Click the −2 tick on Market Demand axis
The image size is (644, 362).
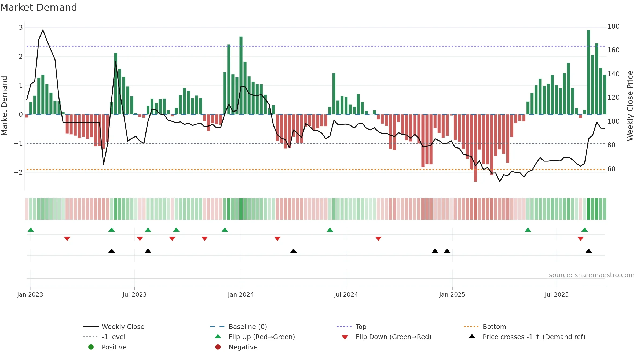[19, 172]
